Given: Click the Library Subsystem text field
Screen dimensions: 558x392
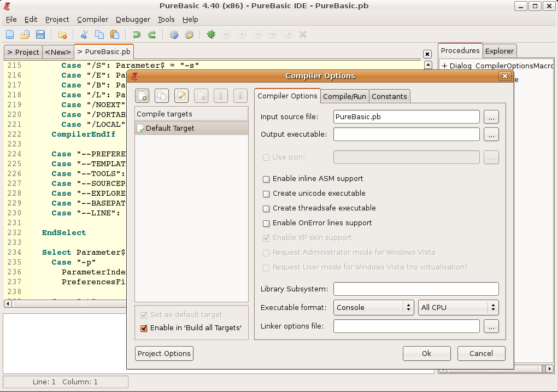Looking at the screenshot, I should click(415, 289).
